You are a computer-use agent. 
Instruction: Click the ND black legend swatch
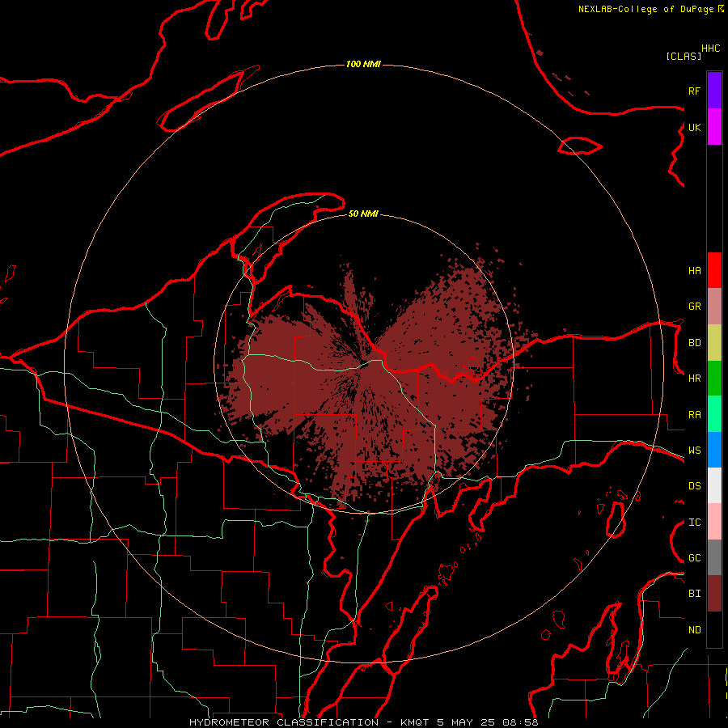[714, 629]
